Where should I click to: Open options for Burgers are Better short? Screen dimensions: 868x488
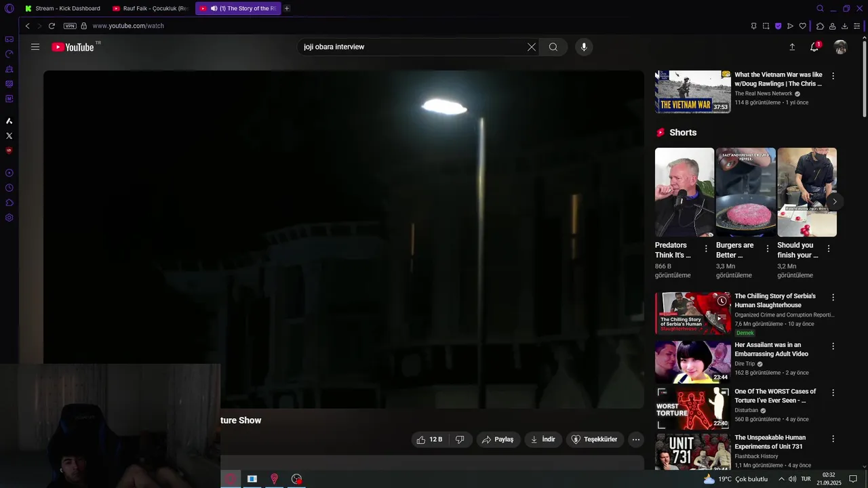click(768, 249)
